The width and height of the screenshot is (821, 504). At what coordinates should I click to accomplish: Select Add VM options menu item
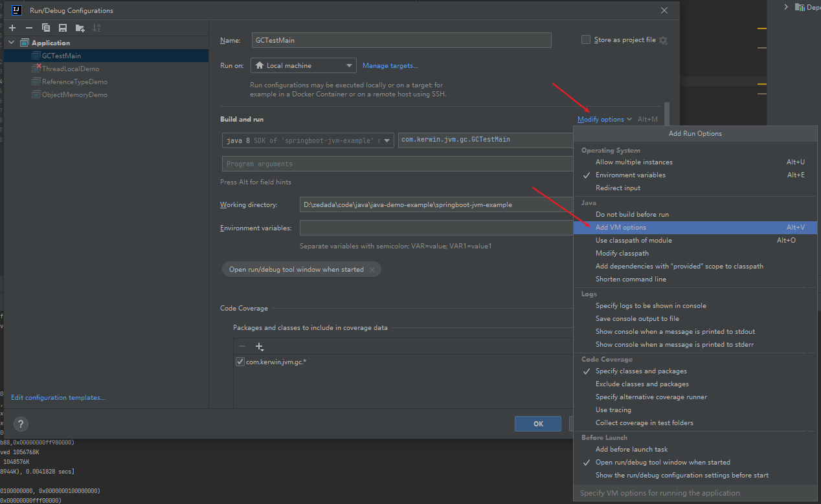point(620,227)
